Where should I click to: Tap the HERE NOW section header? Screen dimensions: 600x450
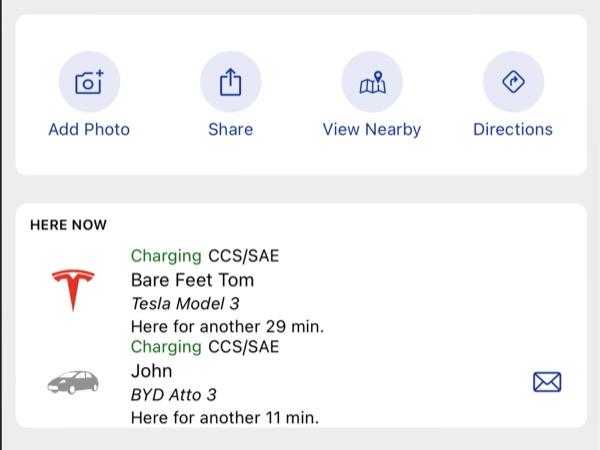68,225
